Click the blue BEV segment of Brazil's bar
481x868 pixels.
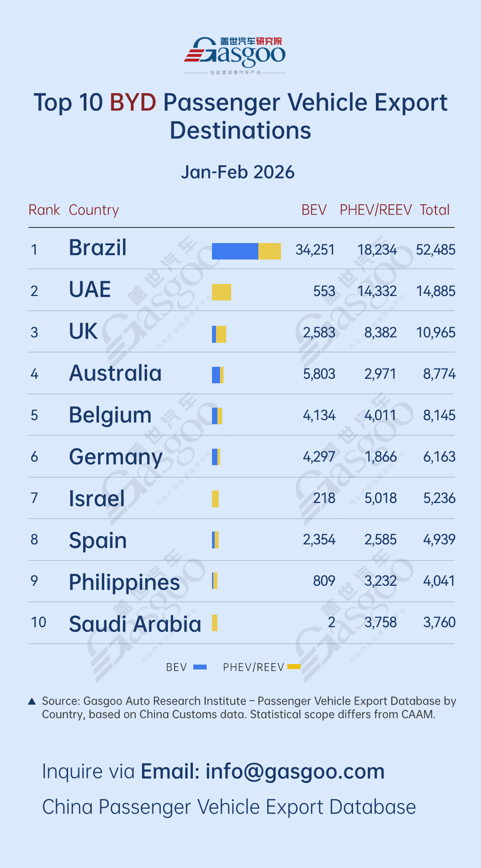point(235,251)
